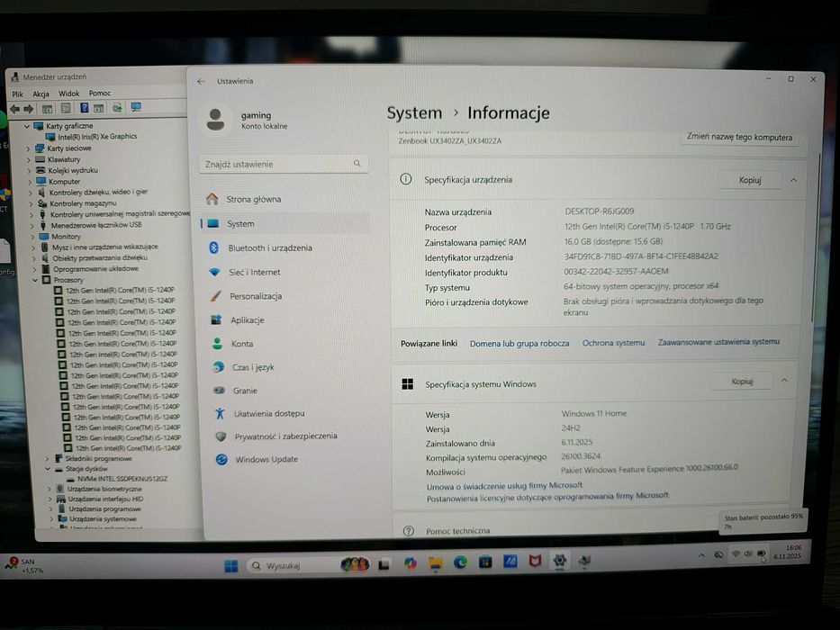Image resolution: width=840 pixels, height=630 pixels.
Task: Collapse Stacje dysków tree node
Action: point(48,469)
